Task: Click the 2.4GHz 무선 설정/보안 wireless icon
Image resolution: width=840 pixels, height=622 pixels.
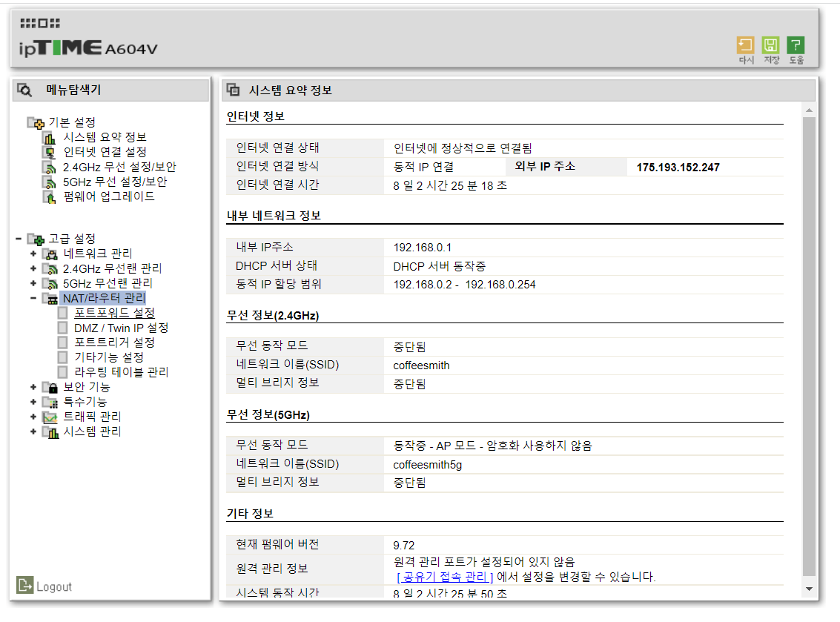Action: [x=50, y=168]
